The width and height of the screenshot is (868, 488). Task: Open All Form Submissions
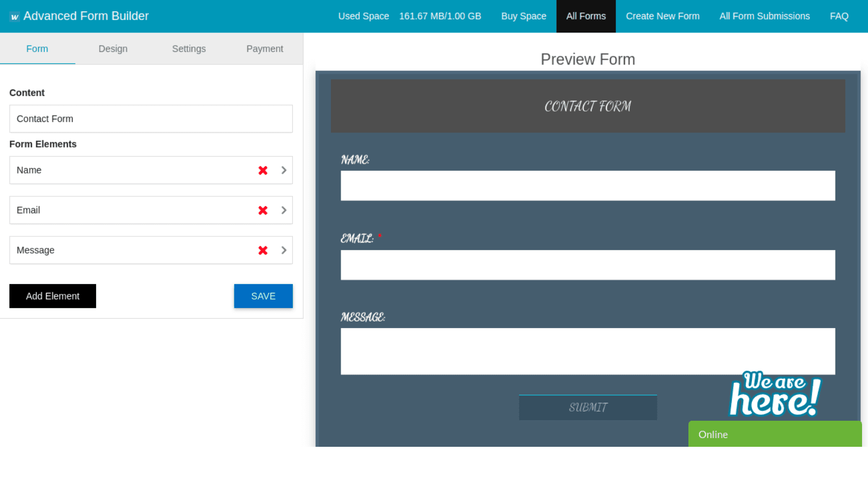(764, 16)
